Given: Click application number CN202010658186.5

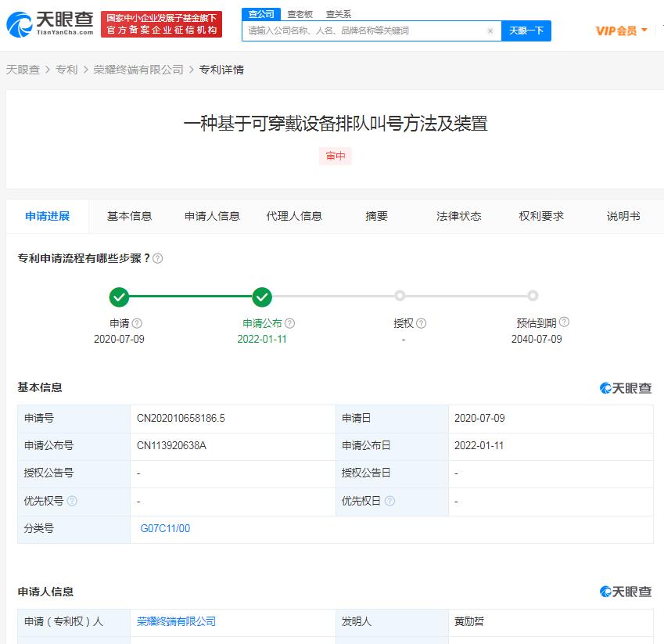Looking at the screenshot, I should [x=181, y=418].
